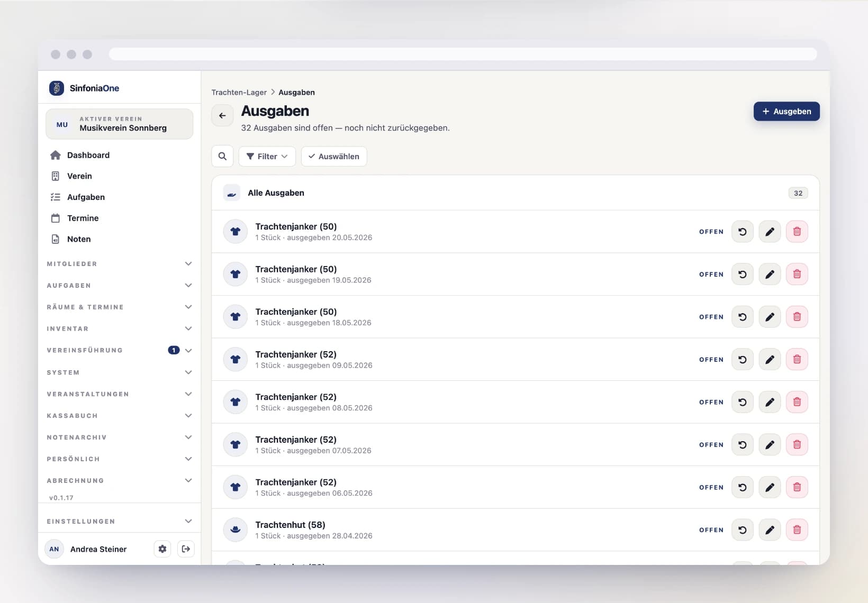The height and width of the screenshot is (603, 868).
Task: Delete the Trachtenjanker (50) issued 20.05.2026
Action: pyautogui.click(x=797, y=232)
